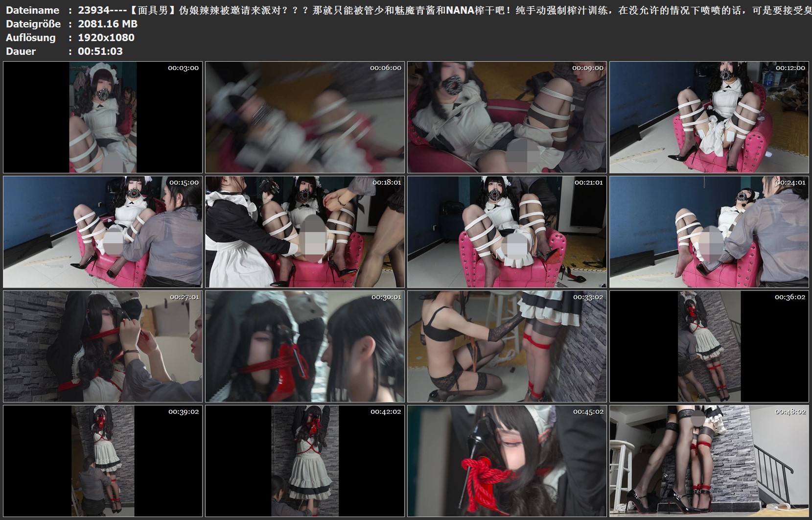The width and height of the screenshot is (812, 520).
Task: Open the frame timestamped 00:36:02
Action: [x=709, y=346]
